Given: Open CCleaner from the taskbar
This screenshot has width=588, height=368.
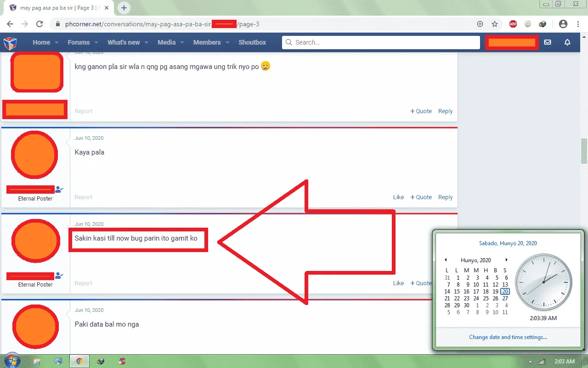Looking at the screenshot, I should pyautogui.click(x=122, y=361).
